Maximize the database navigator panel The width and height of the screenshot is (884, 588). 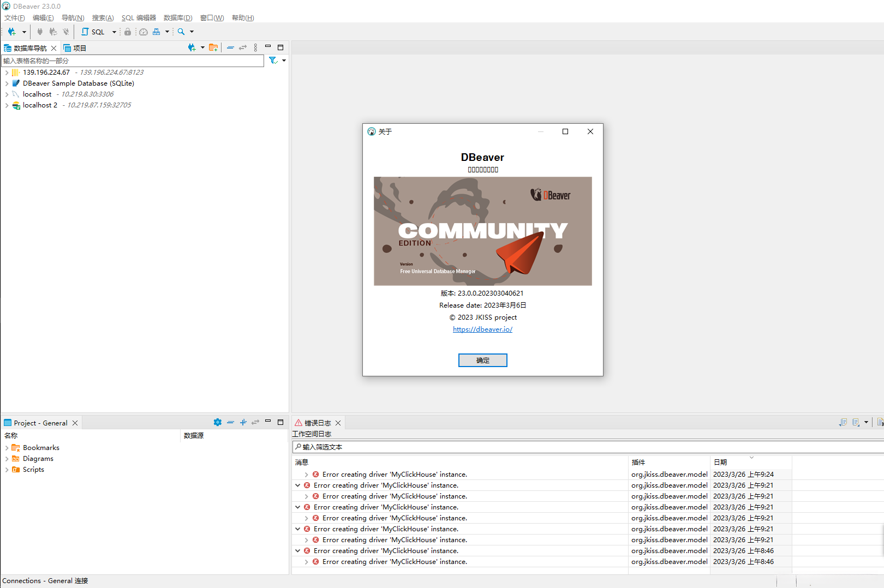click(280, 47)
